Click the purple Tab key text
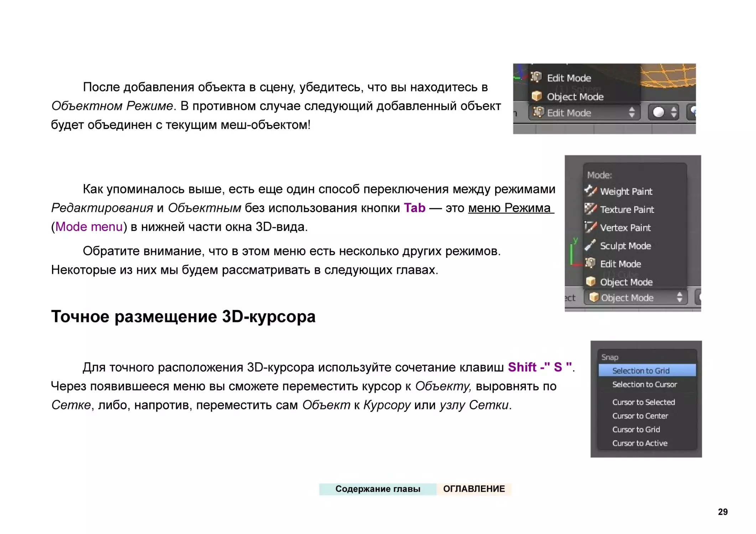 (x=415, y=208)
